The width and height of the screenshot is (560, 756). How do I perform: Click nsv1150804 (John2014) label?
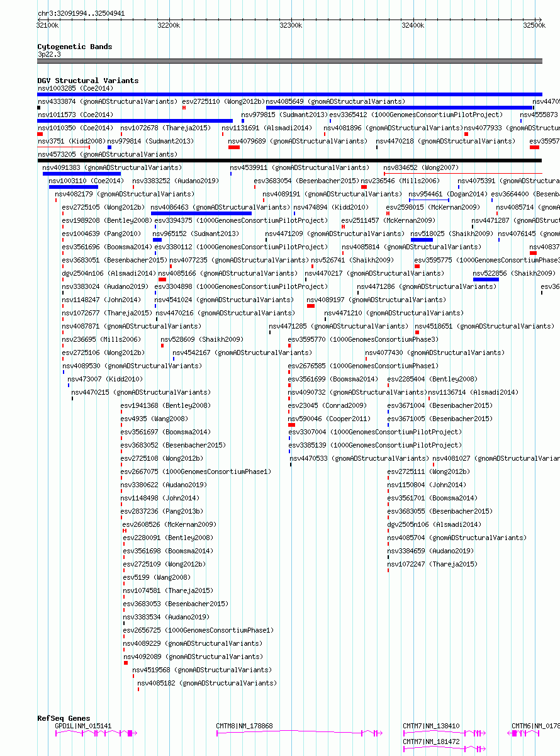click(427, 485)
